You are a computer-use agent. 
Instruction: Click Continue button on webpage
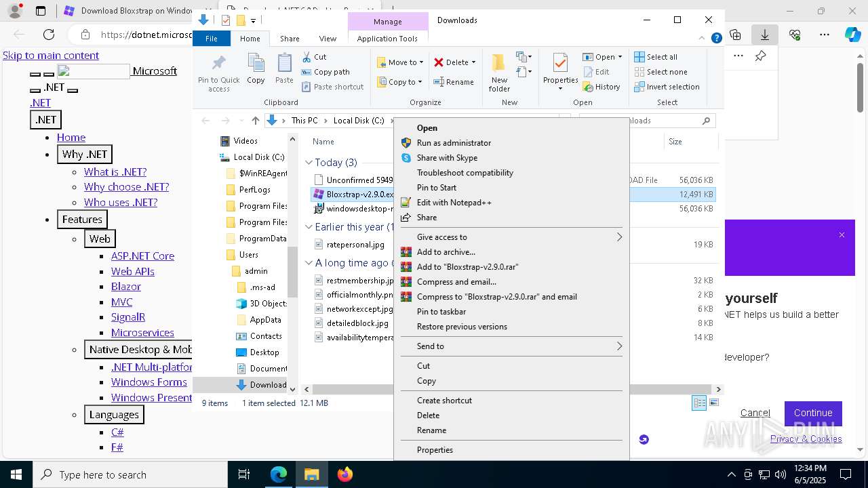813,413
